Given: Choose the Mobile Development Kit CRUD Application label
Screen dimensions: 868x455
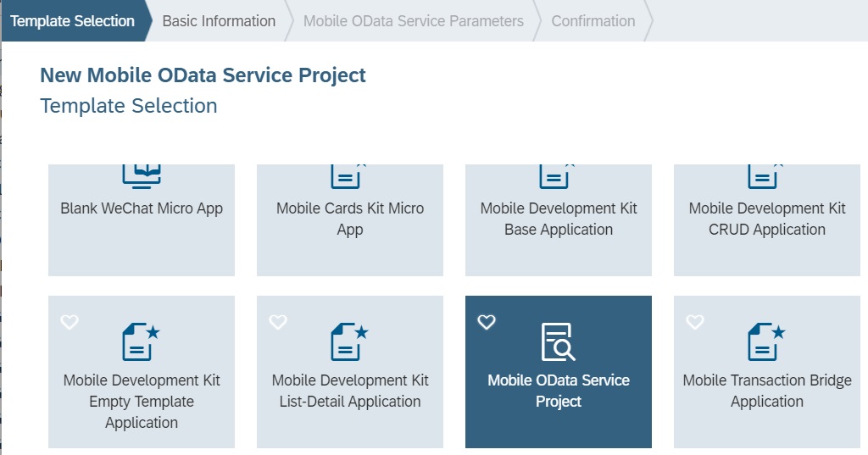Looking at the screenshot, I should point(767,219).
